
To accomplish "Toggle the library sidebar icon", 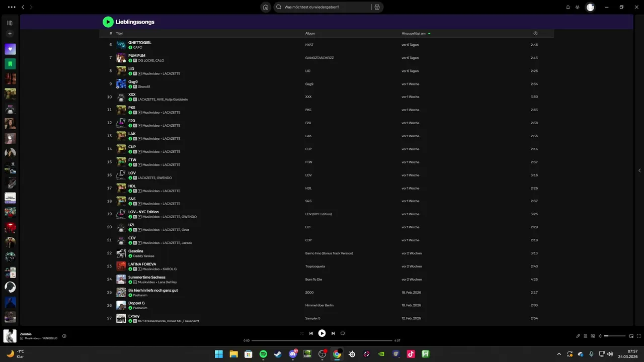I will pyautogui.click(x=10, y=23).
